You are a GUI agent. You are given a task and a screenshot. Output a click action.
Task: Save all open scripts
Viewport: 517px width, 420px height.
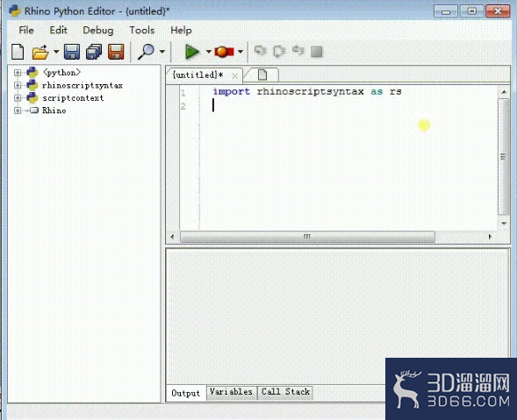click(x=94, y=52)
